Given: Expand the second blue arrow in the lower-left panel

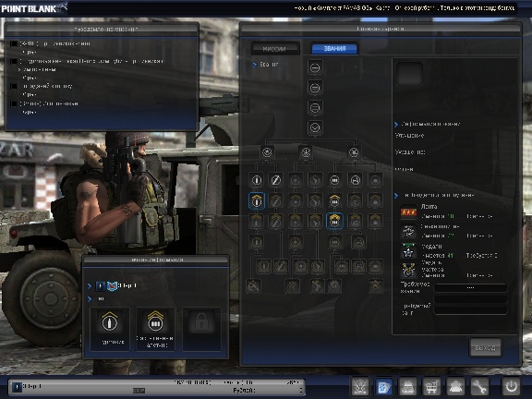Looking at the screenshot, I should [90, 299].
